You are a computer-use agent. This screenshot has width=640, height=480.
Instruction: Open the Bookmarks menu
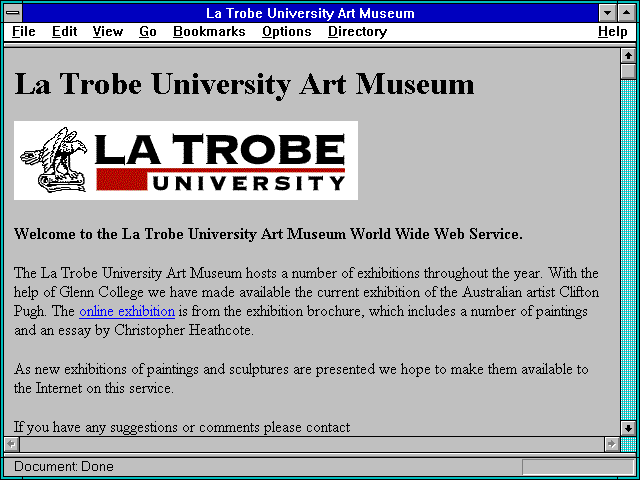click(209, 32)
